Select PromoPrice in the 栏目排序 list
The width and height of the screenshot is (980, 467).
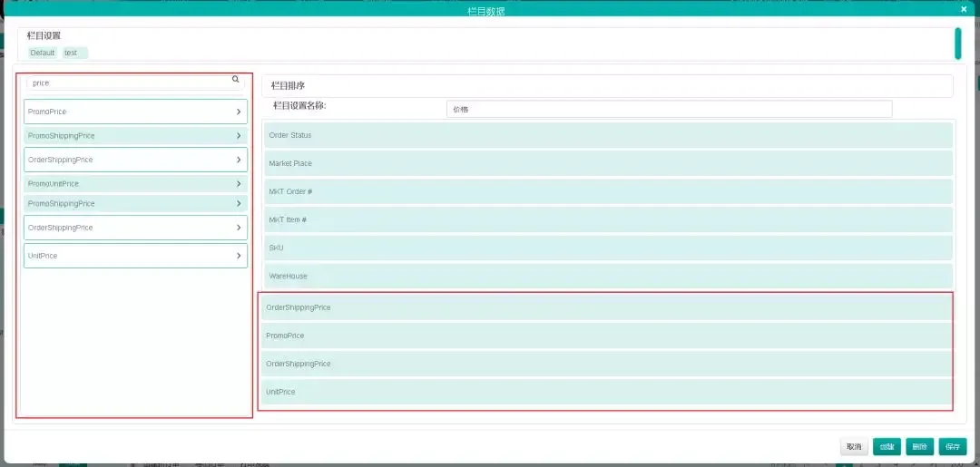tap(606, 336)
